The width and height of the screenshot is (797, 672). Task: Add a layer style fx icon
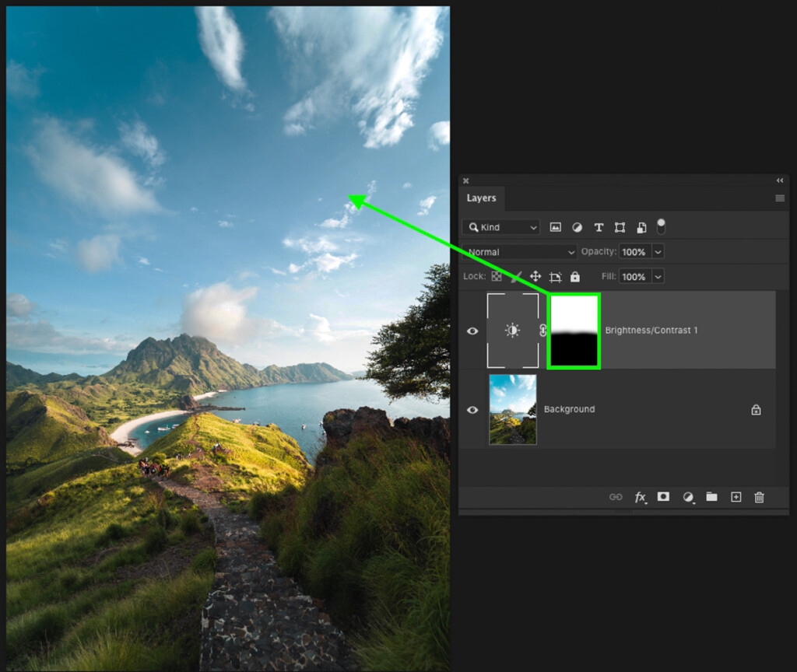(641, 497)
